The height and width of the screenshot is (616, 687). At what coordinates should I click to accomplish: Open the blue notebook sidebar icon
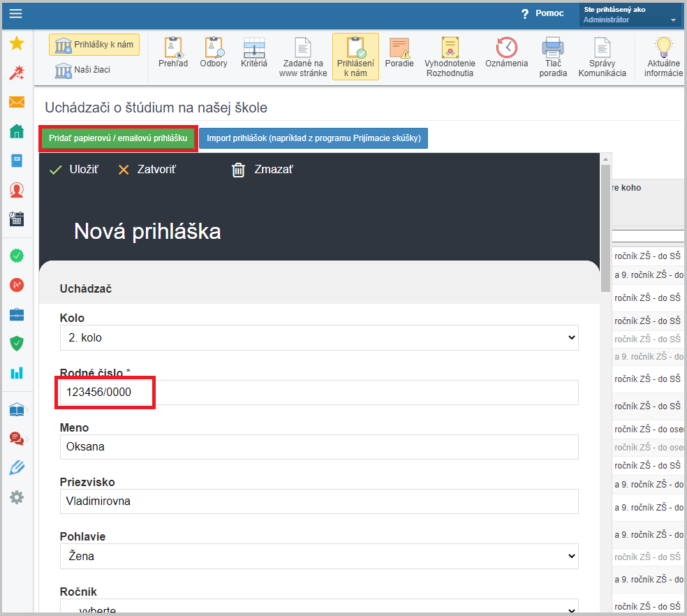17,161
